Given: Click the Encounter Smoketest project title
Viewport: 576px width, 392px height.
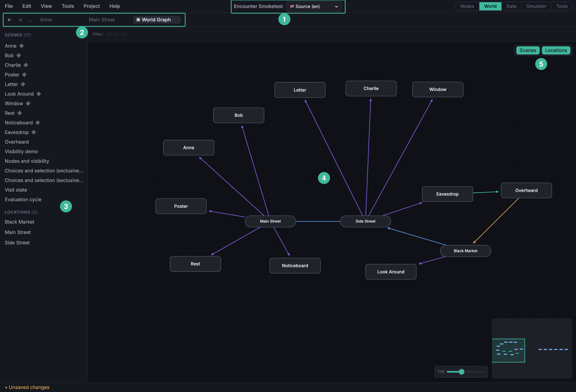Looking at the screenshot, I should (x=258, y=6).
